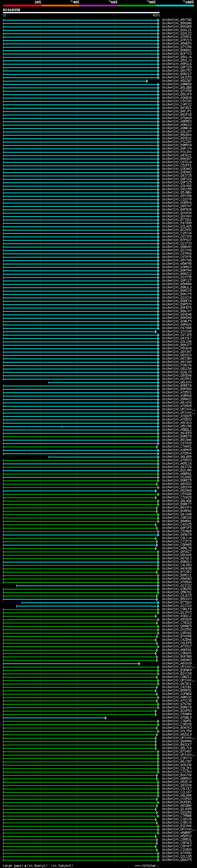
Task: Select hit label UniRef100_Q64MH4
Action: click(177, 741)
